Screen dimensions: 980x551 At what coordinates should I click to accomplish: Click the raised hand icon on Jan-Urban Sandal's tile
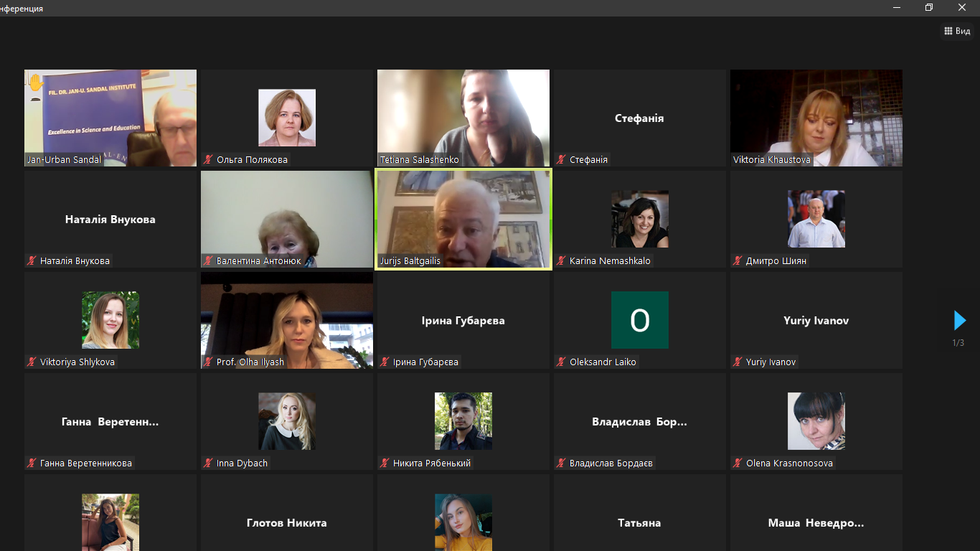(36, 83)
